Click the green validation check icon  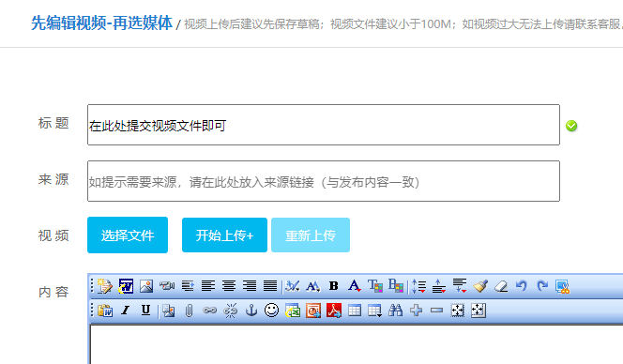click(571, 126)
